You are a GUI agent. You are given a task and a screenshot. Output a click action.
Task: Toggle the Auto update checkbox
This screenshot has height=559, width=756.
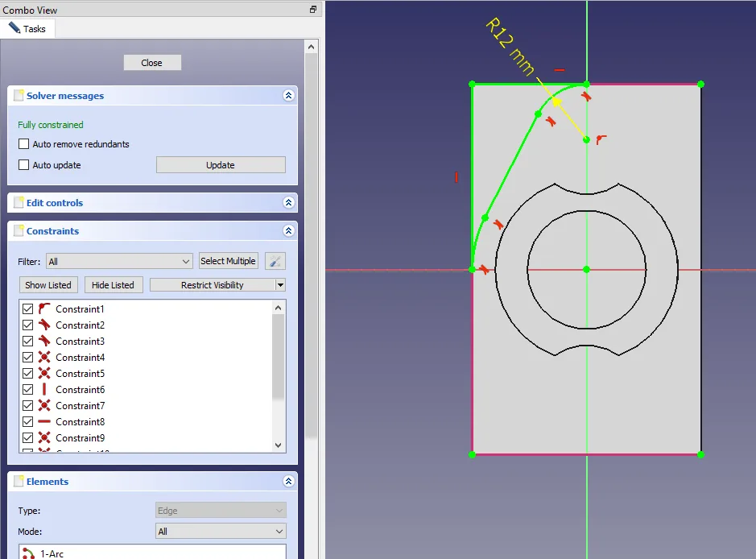(x=23, y=165)
